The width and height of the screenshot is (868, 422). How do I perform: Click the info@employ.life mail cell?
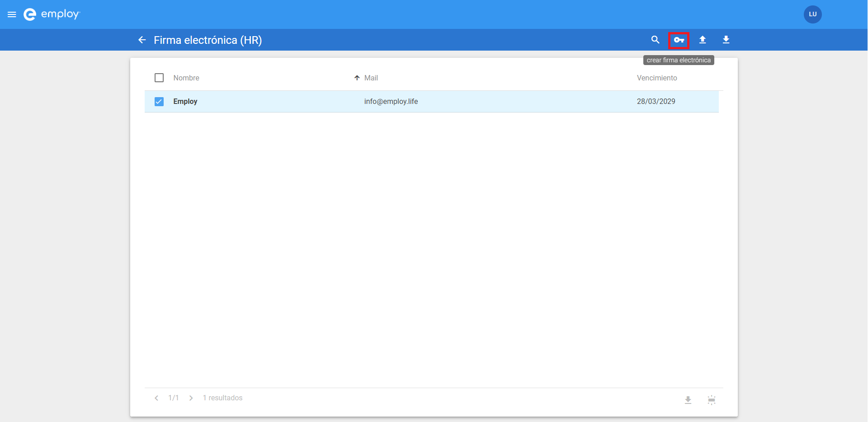coord(391,102)
